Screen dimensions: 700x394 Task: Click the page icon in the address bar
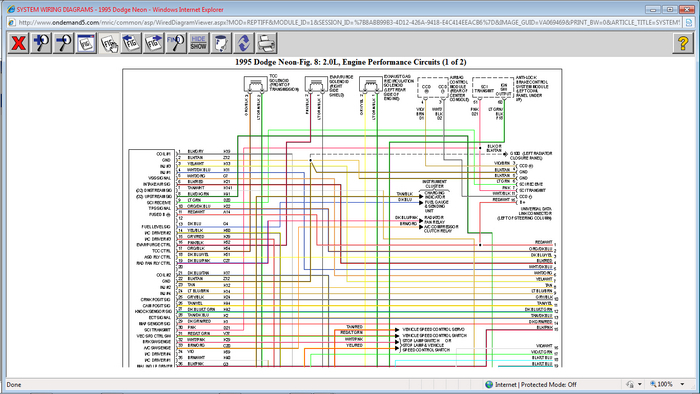[12, 22]
